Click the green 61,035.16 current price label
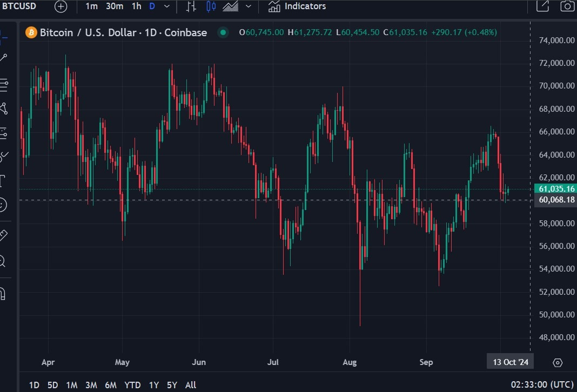 point(555,188)
